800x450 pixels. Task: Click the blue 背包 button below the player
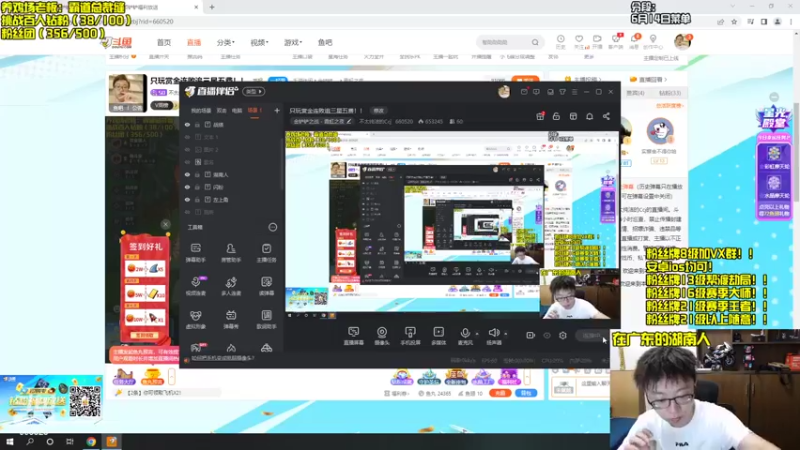click(526, 393)
